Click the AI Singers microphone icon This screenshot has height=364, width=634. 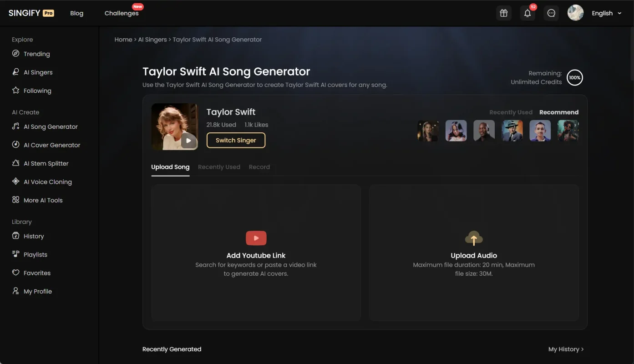click(15, 72)
